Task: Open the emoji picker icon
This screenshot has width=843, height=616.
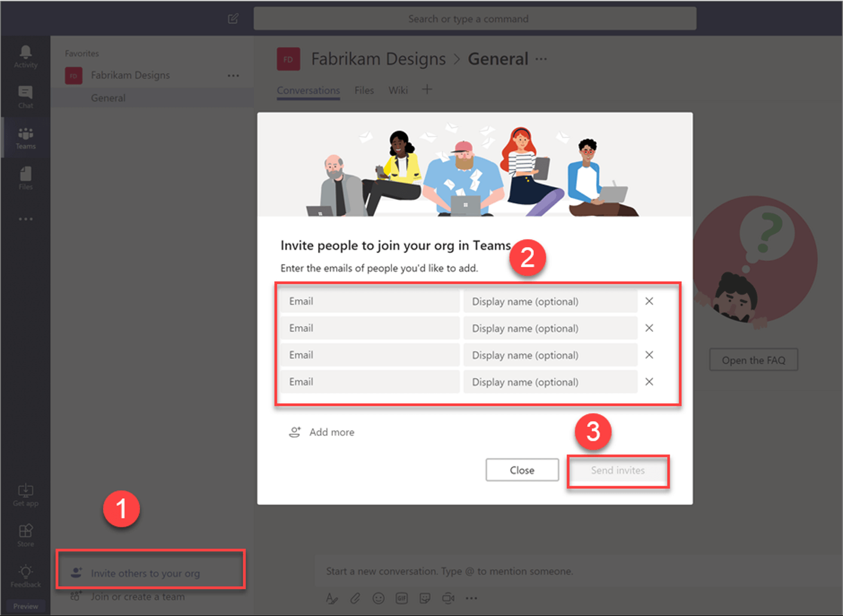Action: coord(378,598)
